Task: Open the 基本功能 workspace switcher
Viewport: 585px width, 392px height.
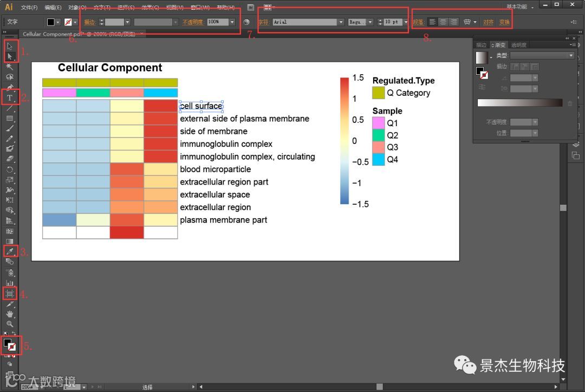Action: [x=519, y=6]
